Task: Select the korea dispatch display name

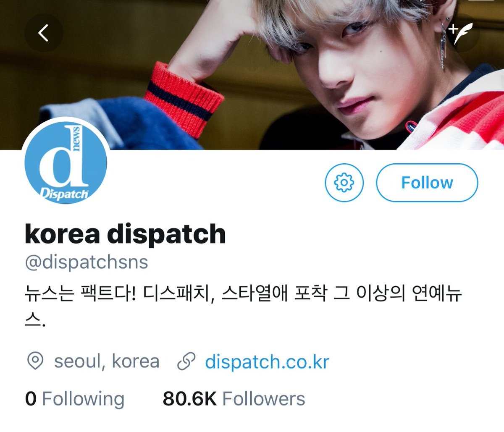Action: point(125,233)
